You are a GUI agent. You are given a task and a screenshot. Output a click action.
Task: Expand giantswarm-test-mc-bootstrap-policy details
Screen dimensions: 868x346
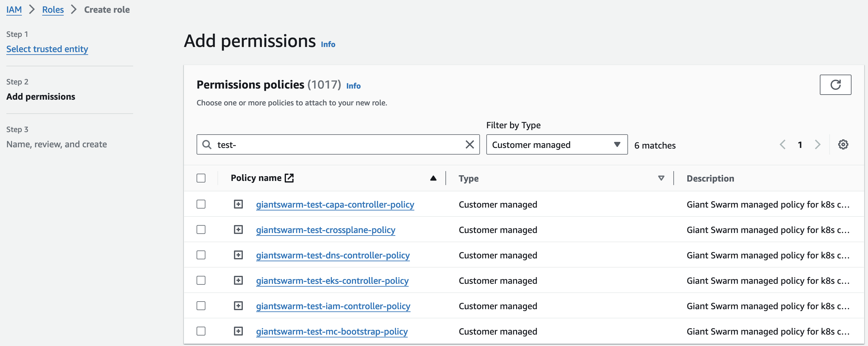click(x=238, y=331)
